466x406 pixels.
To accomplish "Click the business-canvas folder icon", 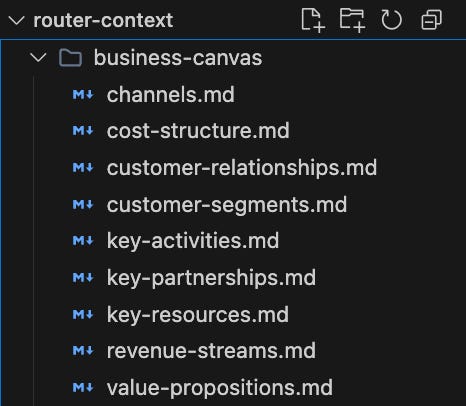I will coord(70,58).
